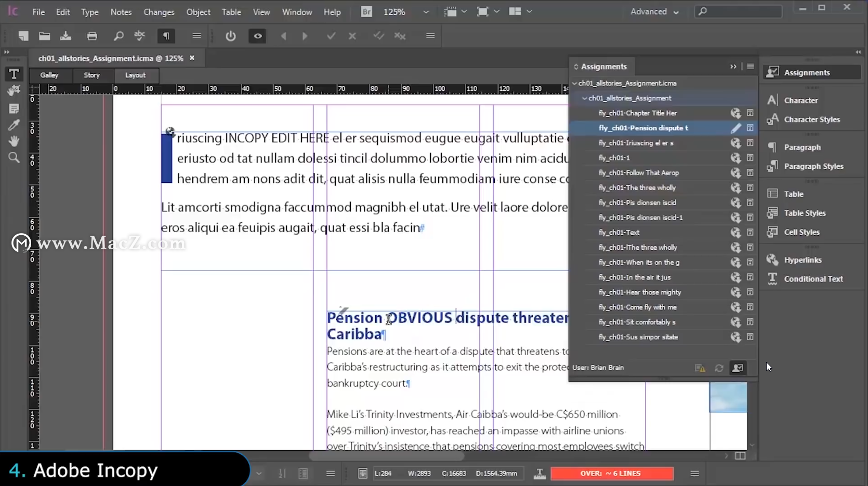868x486 pixels.
Task: Open the Screen Mode dropdown
Action: coord(488,11)
